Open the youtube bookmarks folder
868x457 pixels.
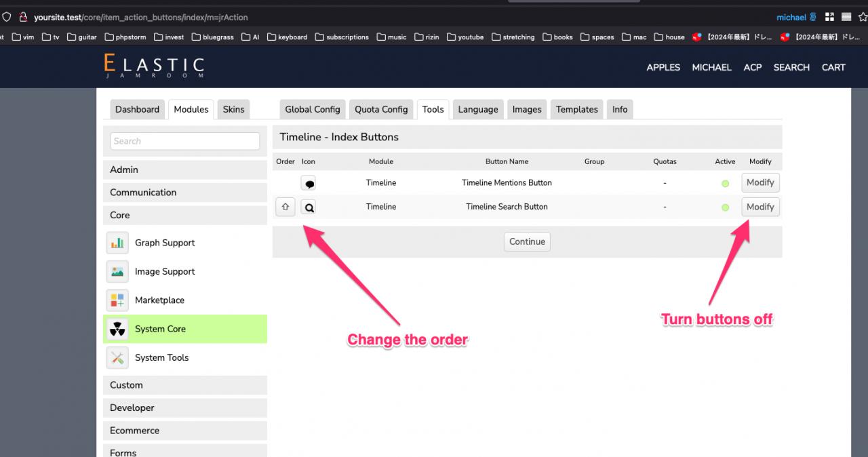465,37
